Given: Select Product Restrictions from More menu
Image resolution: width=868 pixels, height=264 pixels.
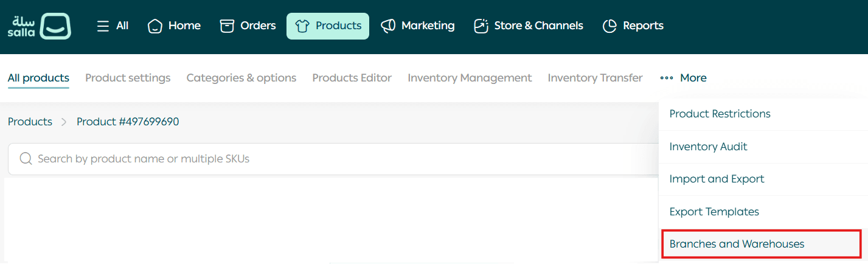Looking at the screenshot, I should tap(720, 114).
